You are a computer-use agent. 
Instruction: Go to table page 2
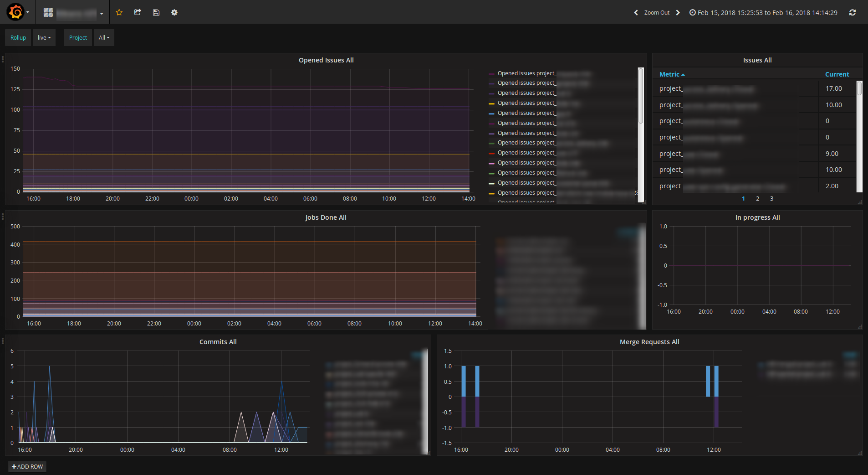tap(758, 199)
